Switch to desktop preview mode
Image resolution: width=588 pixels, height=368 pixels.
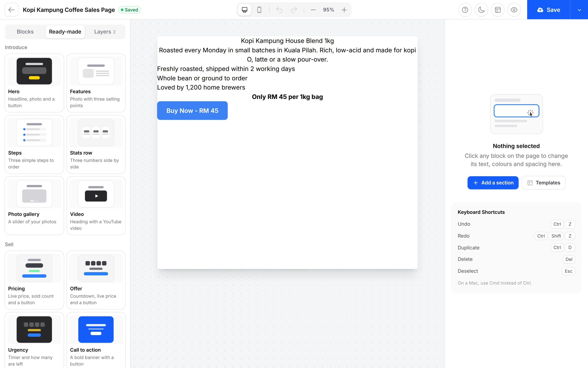(x=244, y=10)
